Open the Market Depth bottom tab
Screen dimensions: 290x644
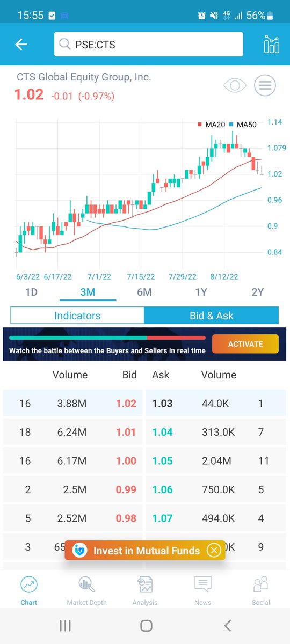86,590
